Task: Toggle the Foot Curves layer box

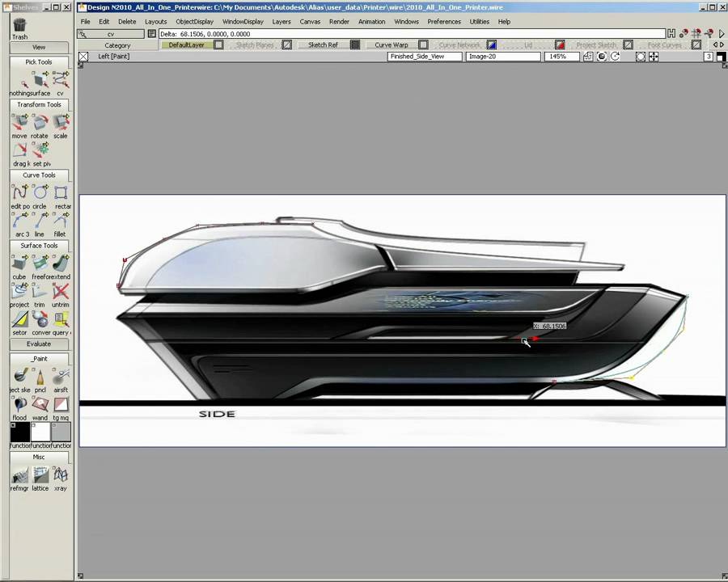Action: click(696, 45)
